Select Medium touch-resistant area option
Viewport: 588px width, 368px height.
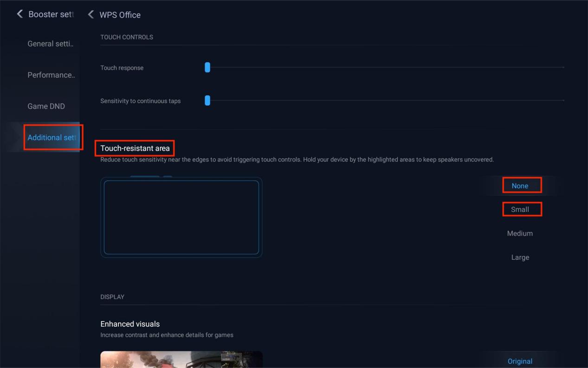point(520,233)
